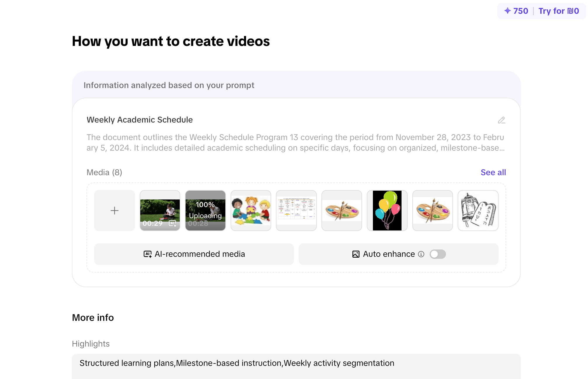
Task: Select the first paint palette thumbnail
Action: (x=342, y=211)
